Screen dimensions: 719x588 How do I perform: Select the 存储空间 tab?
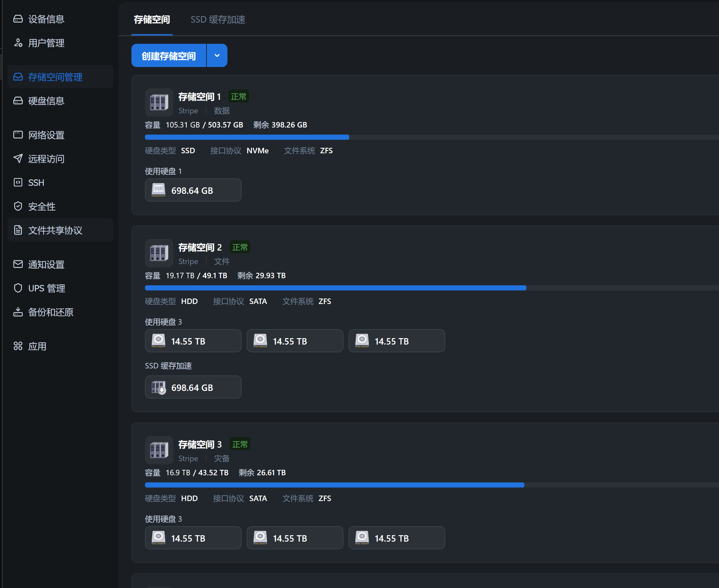152,20
